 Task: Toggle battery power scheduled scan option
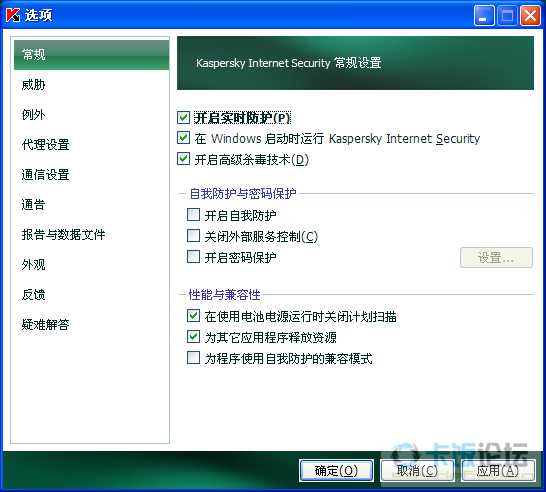[193, 316]
